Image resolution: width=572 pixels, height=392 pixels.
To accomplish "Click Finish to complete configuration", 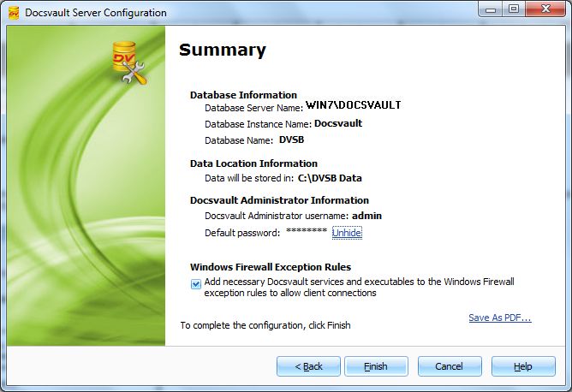I will point(376,366).
